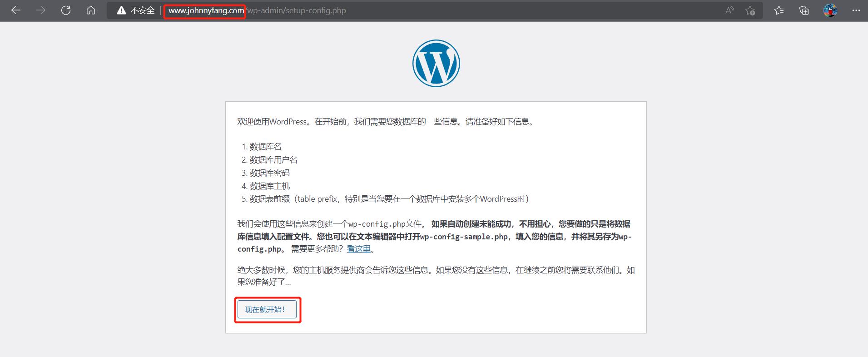Open the Favorites list icon
The width and height of the screenshot is (868, 357).
[x=779, y=10]
